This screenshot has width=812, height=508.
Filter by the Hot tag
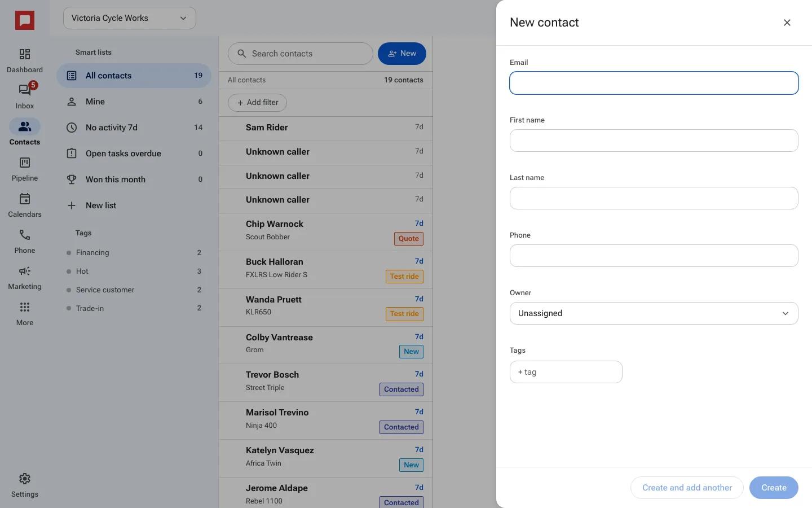[x=134, y=271]
